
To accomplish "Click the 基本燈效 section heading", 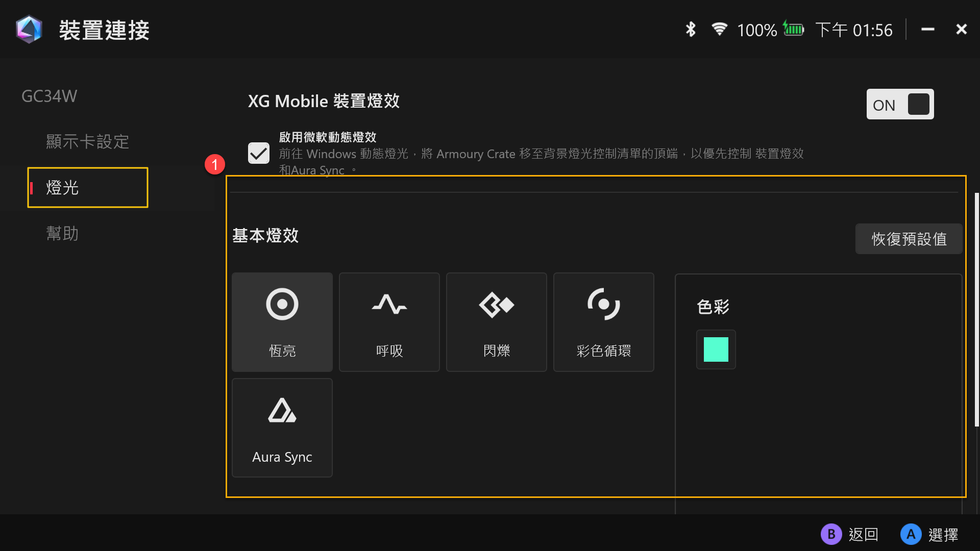I will coord(265,236).
